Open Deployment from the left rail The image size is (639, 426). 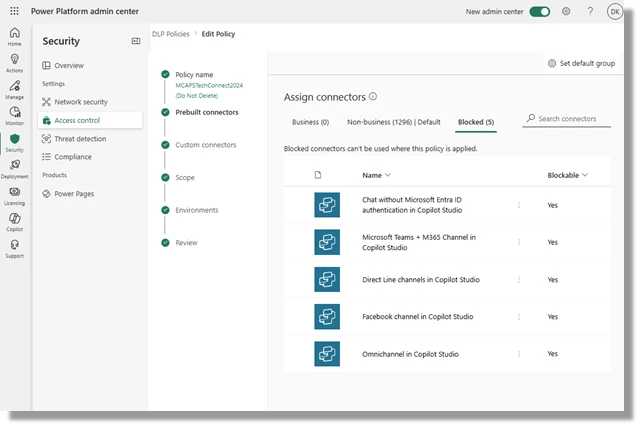click(14, 169)
